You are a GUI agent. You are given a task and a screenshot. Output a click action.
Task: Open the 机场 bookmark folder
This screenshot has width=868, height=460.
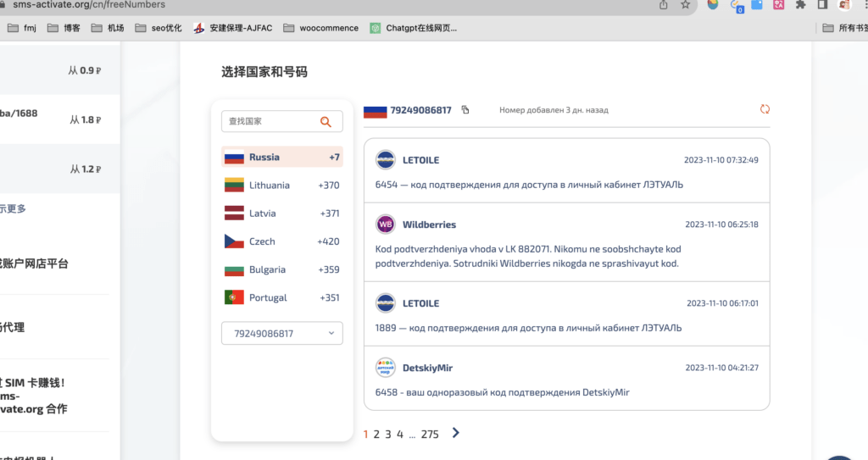coord(108,28)
